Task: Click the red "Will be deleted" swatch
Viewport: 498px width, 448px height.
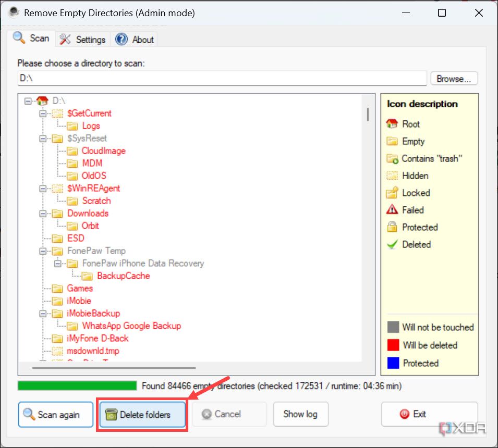Action: pyautogui.click(x=393, y=345)
